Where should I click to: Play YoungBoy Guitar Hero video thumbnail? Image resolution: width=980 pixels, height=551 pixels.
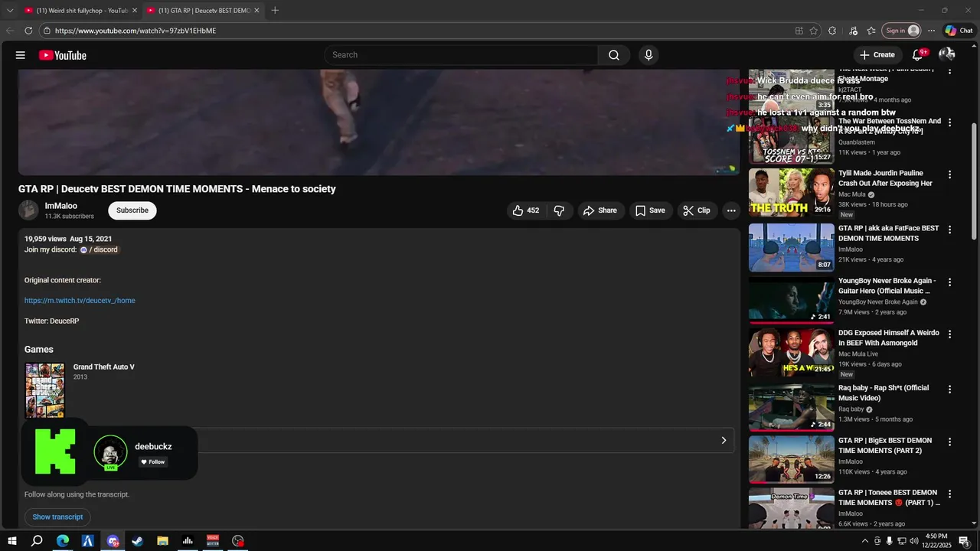[x=792, y=300]
